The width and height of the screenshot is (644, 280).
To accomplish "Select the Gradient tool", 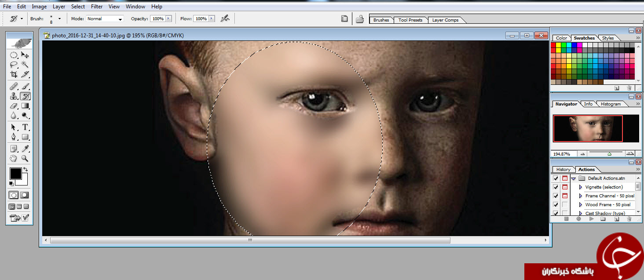I will [25, 105].
